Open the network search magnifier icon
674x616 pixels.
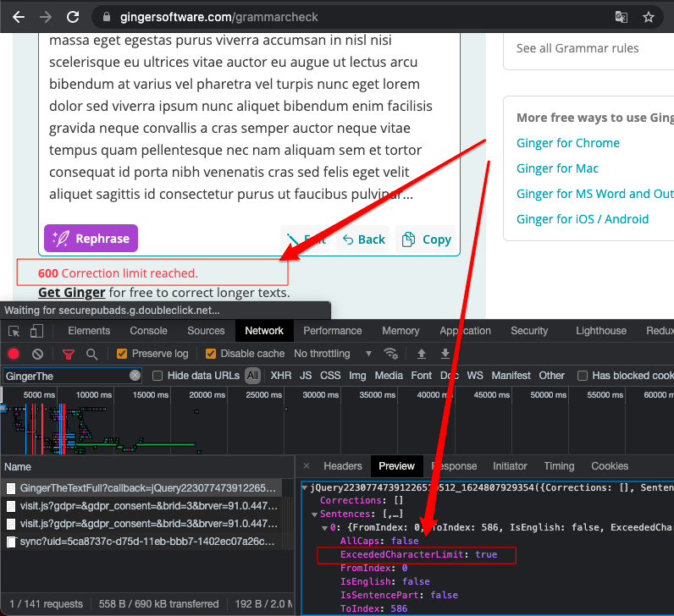[x=91, y=354]
